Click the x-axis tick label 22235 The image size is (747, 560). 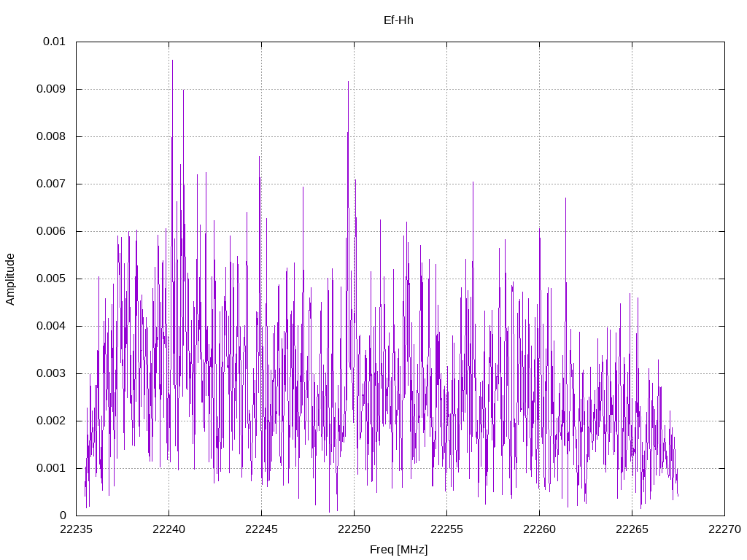[76, 529]
